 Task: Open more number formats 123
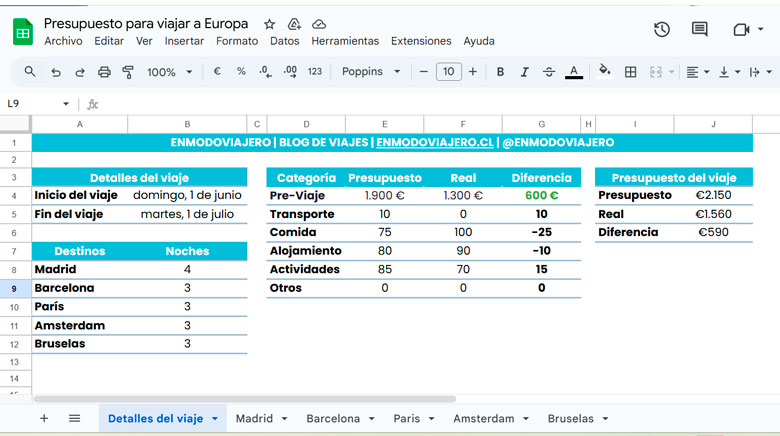[314, 72]
